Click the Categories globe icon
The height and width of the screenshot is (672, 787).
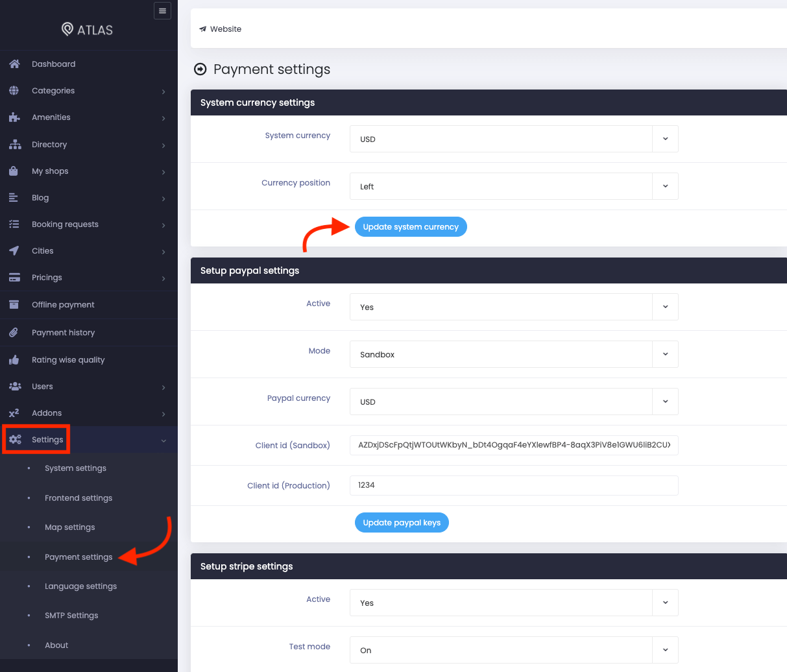(x=14, y=91)
